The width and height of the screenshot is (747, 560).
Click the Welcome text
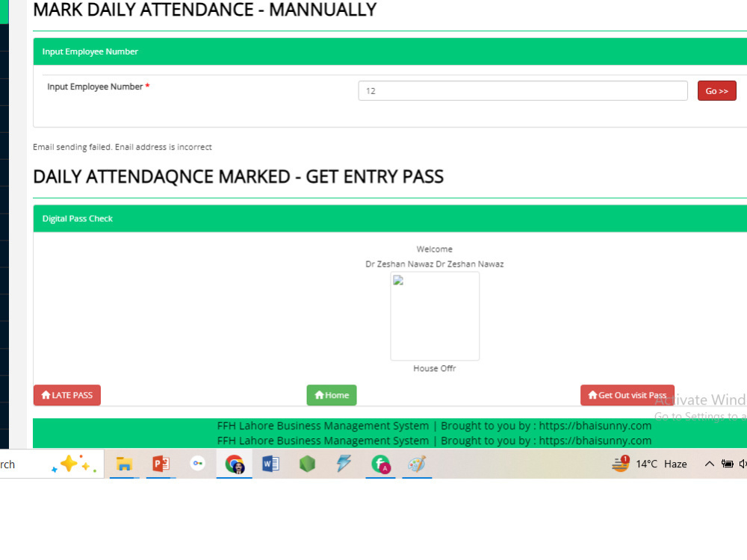point(435,249)
